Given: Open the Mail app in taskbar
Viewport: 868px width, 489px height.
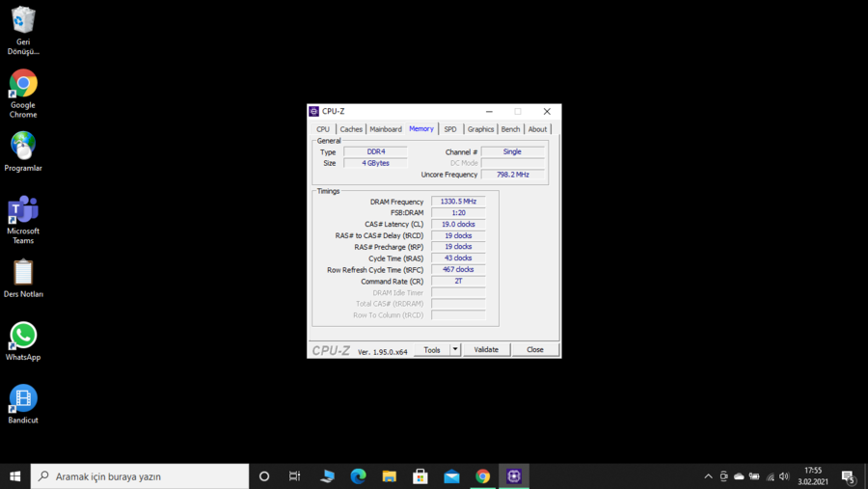Looking at the screenshot, I should click(x=451, y=475).
